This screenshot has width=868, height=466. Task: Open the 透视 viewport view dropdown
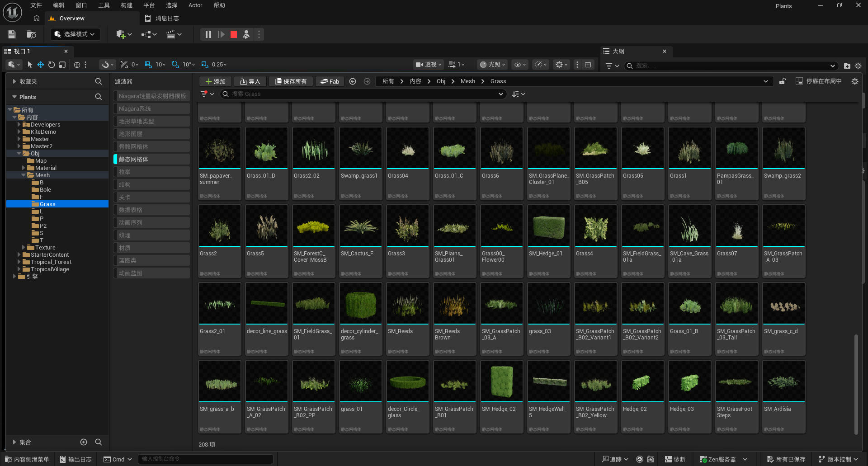[429, 65]
